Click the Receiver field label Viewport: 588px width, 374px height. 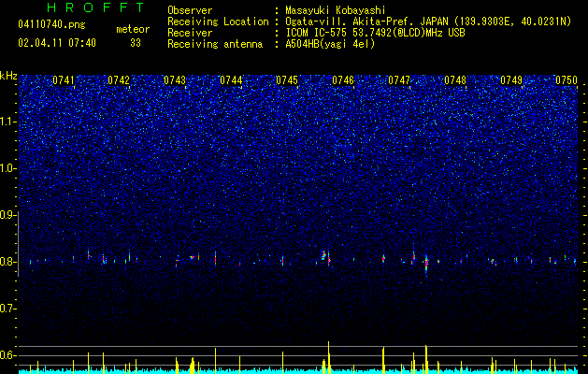(190, 33)
